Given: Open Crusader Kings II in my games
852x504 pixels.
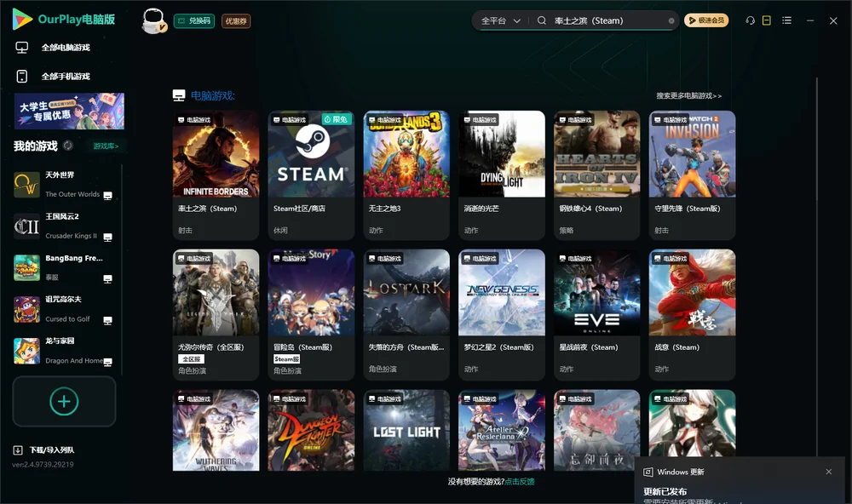Looking at the screenshot, I should click(62, 226).
